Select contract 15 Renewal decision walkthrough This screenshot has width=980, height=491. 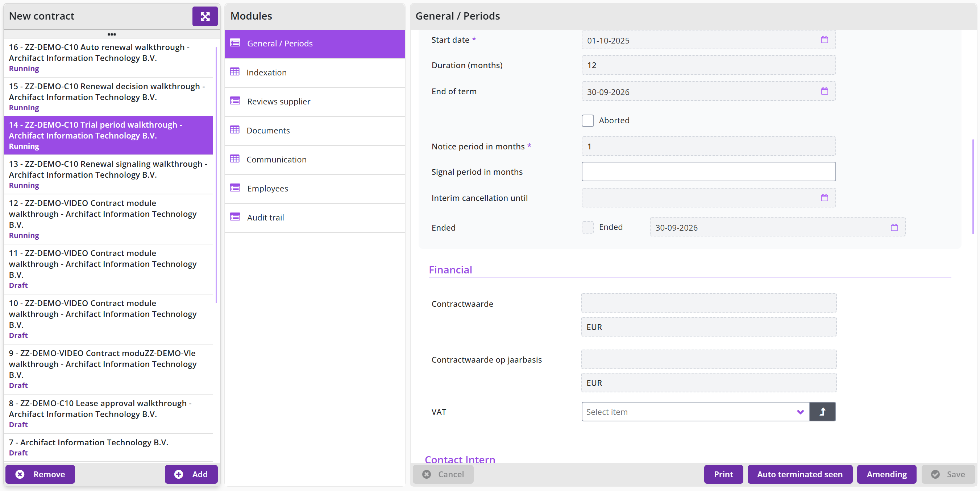point(108,97)
